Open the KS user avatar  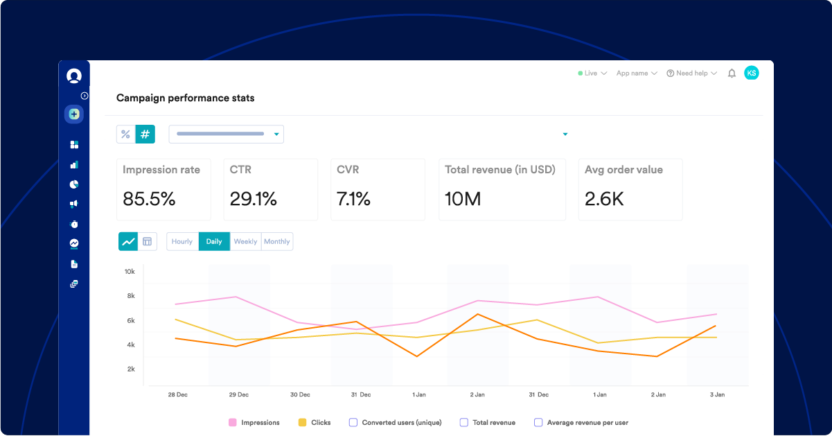[751, 73]
